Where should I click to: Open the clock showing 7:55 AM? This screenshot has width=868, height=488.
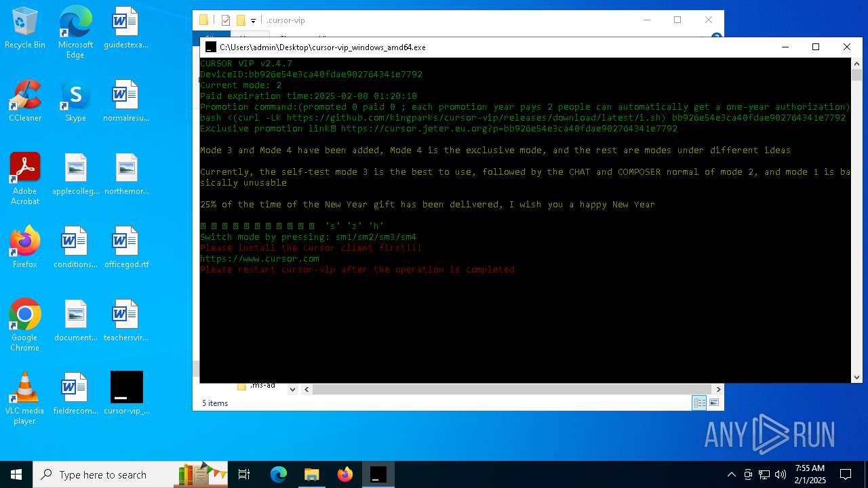tap(810, 474)
